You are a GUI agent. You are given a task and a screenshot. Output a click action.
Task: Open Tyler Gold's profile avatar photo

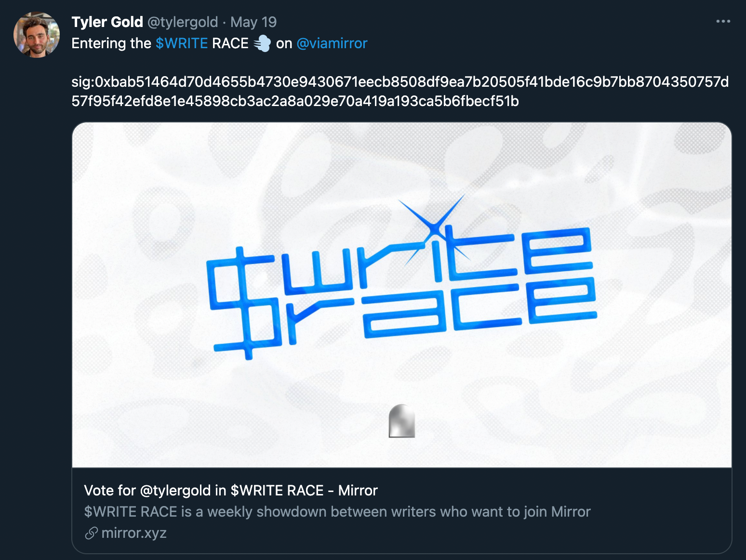pos(37,35)
